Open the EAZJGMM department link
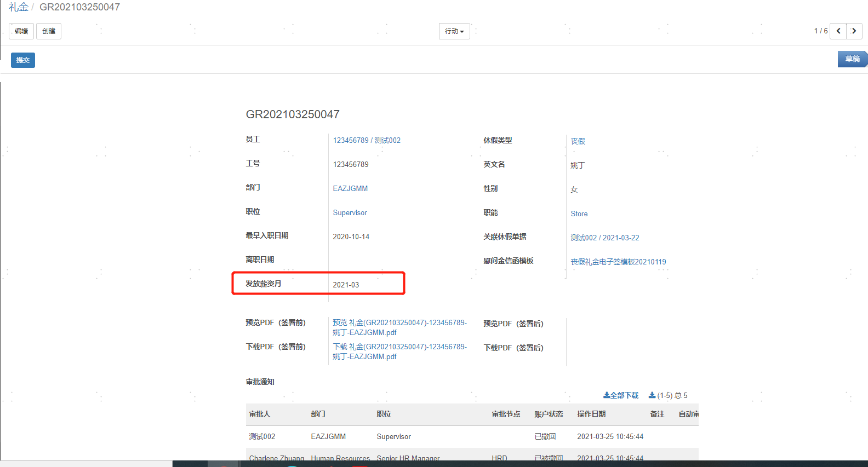The image size is (868, 467). click(350, 188)
